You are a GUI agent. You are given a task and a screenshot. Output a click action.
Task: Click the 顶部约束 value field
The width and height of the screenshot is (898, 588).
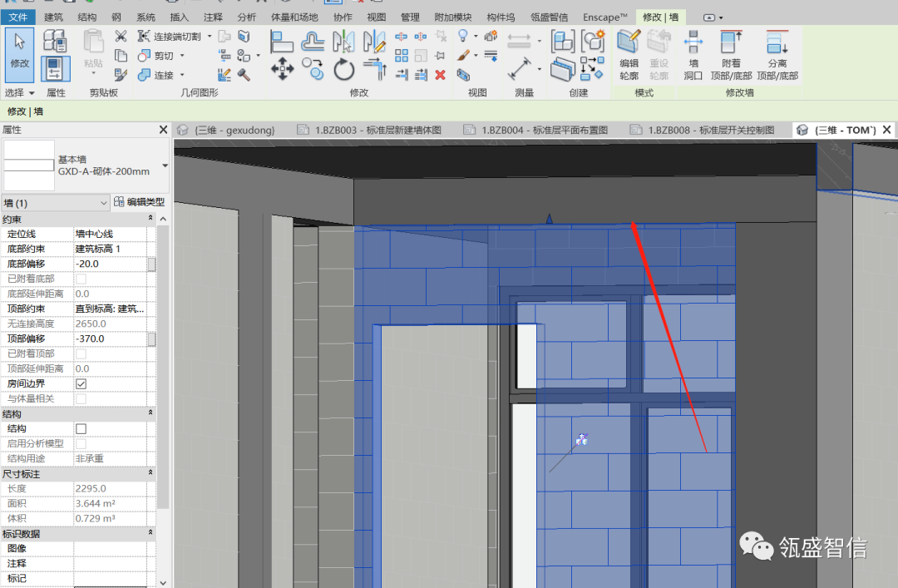[110, 309]
